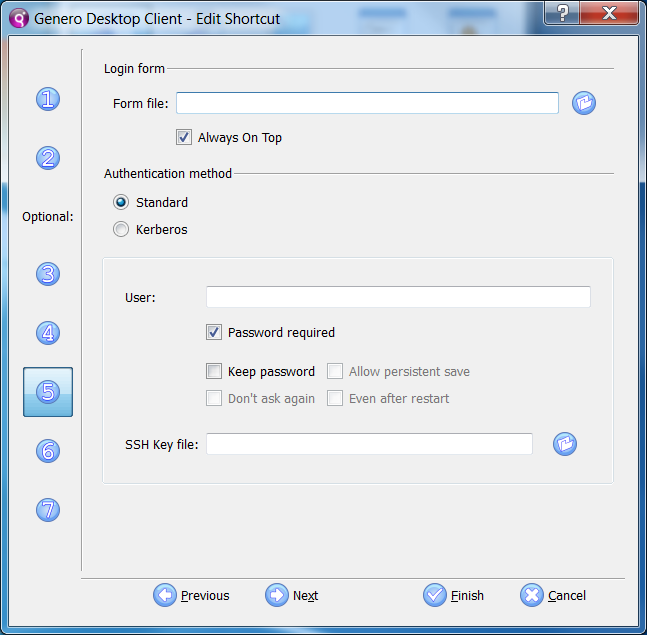Focus the User text field

click(x=398, y=297)
